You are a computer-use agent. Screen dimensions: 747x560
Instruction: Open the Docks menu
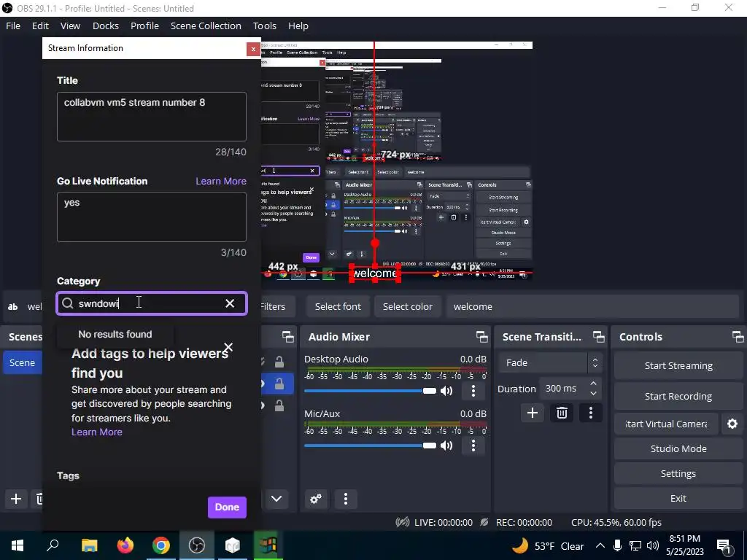click(106, 26)
